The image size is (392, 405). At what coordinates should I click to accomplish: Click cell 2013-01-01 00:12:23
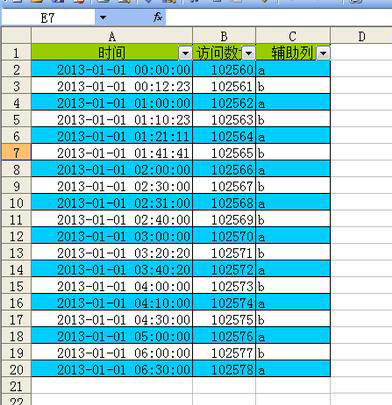point(112,86)
